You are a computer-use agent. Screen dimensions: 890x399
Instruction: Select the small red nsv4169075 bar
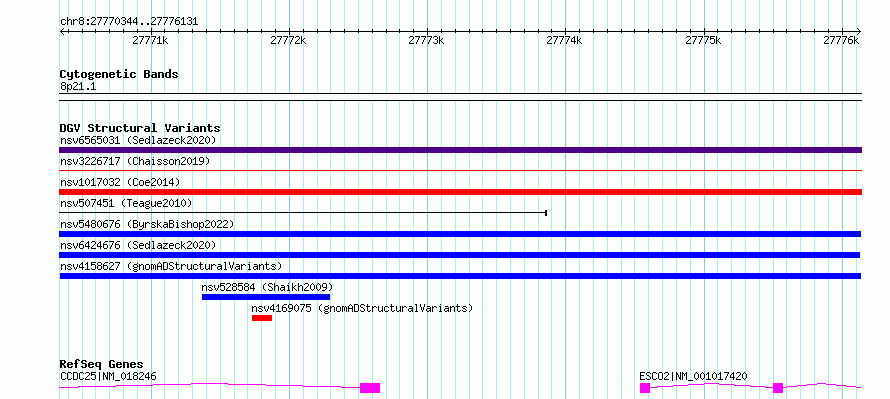[x=262, y=318]
